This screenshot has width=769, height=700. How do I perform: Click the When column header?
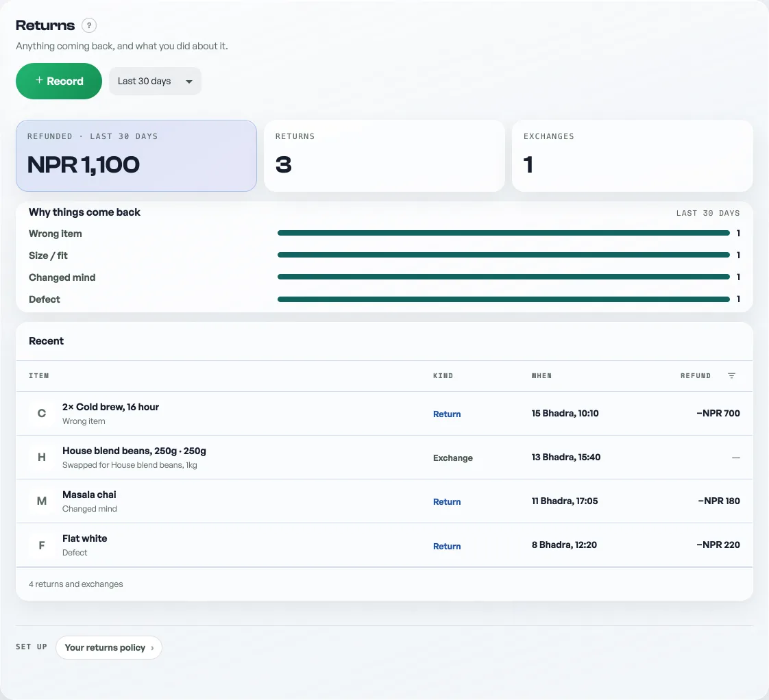[x=541, y=375]
